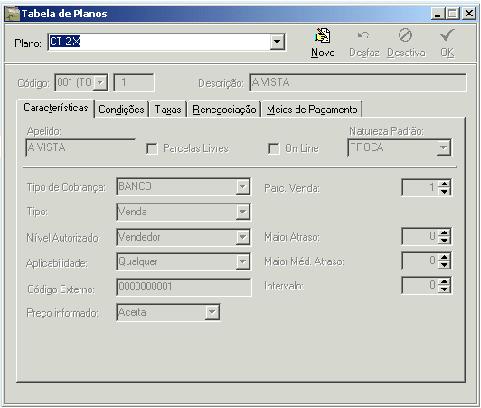The image size is (481, 408).
Task: Click the Código Externo field
Action: [x=184, y=287]
